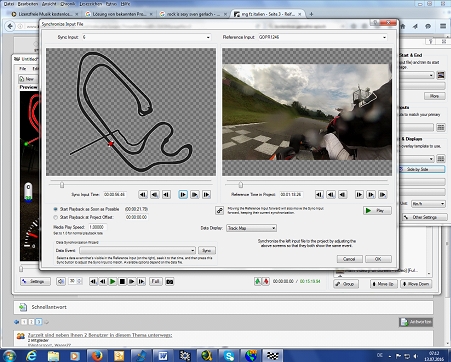Screen dimensions: 451x362
Task: Step Sync Input forward one frame
Action: (183, 194)
